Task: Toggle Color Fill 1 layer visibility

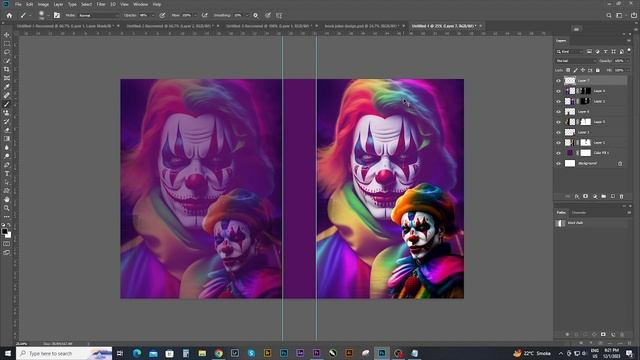Action: [x=558, y=153]
